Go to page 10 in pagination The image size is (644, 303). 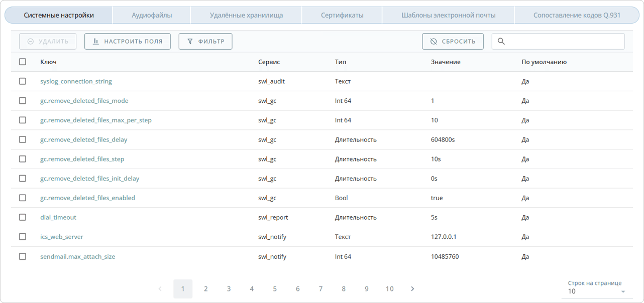click(x=389, y=289)
